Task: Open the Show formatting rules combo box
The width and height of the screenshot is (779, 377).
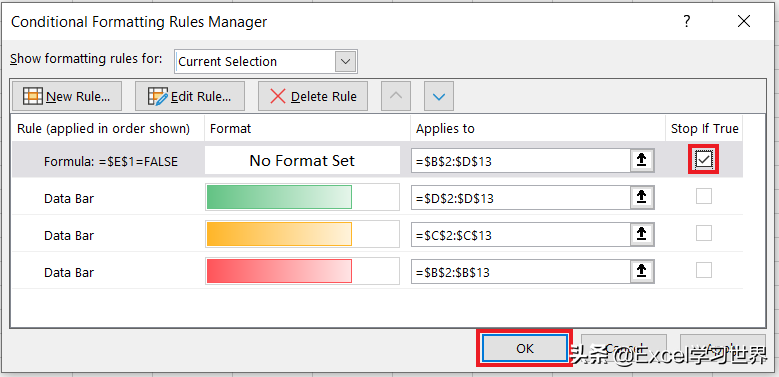Action: coord(266,62)
